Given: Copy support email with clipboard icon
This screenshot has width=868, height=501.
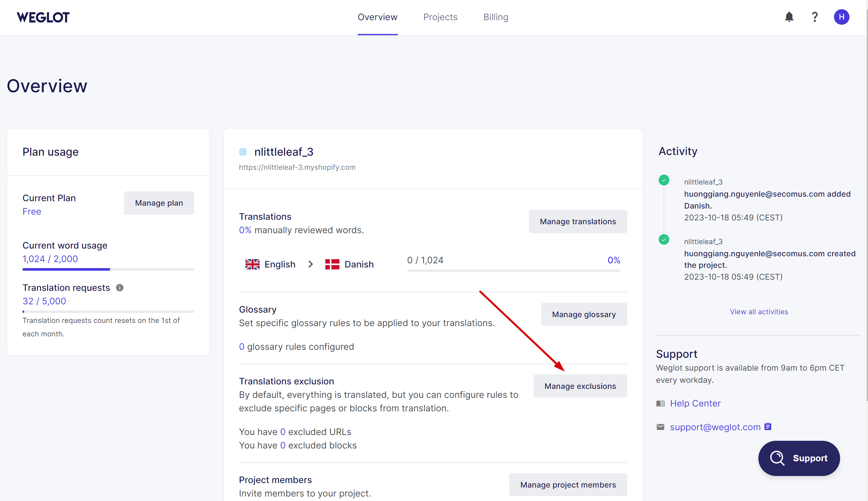Looking at the screenshot, I should click(x=767, y=427).
